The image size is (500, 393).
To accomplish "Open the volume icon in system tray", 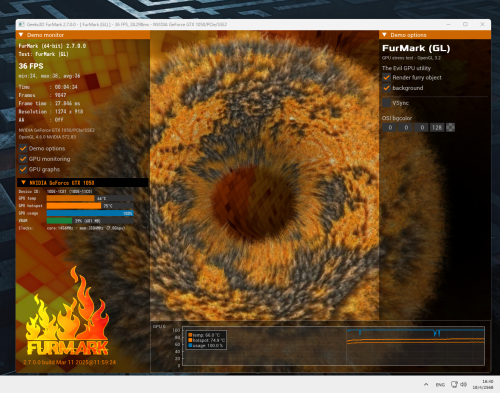I will 463,384.
